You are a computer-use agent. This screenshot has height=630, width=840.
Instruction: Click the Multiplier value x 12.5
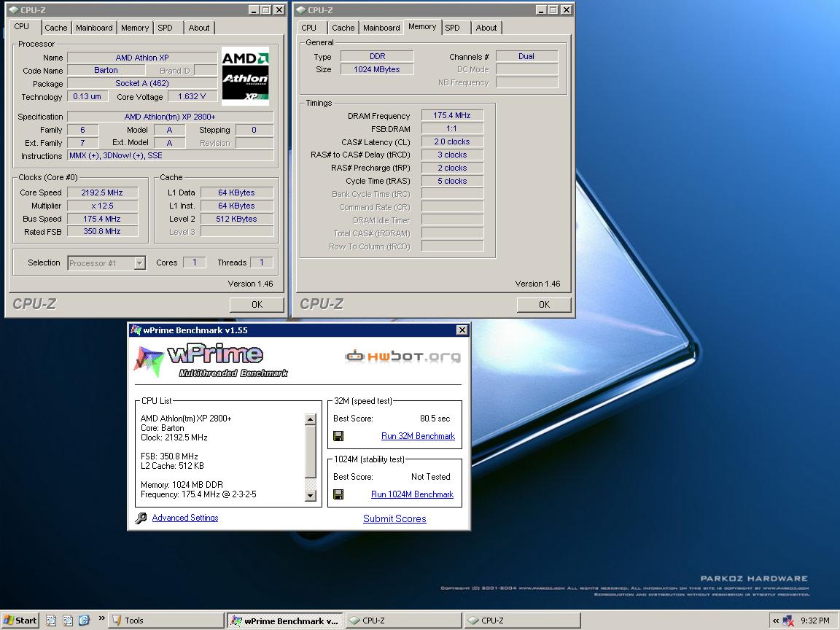coord(102,206)
